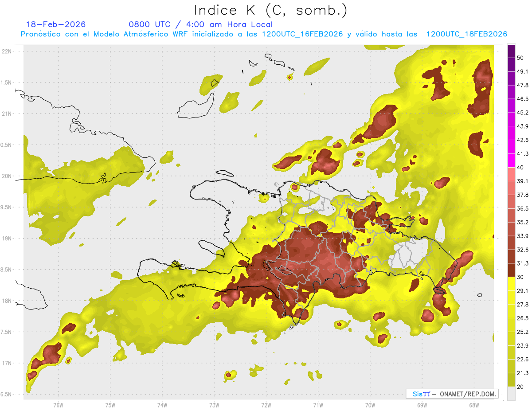The height and width of the screenshot is (411, 532).
Task: Click the latitude label "17N"
Action: coord(7,364)
